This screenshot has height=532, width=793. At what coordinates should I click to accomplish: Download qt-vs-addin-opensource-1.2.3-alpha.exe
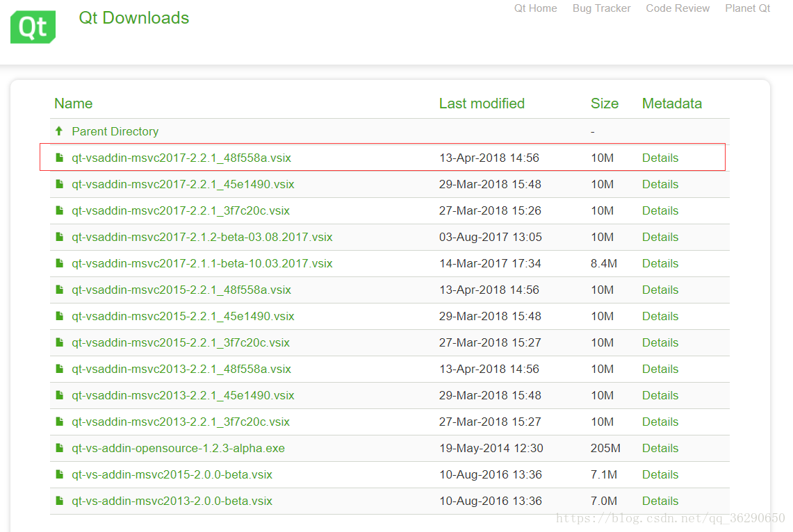tap(178, 448)
